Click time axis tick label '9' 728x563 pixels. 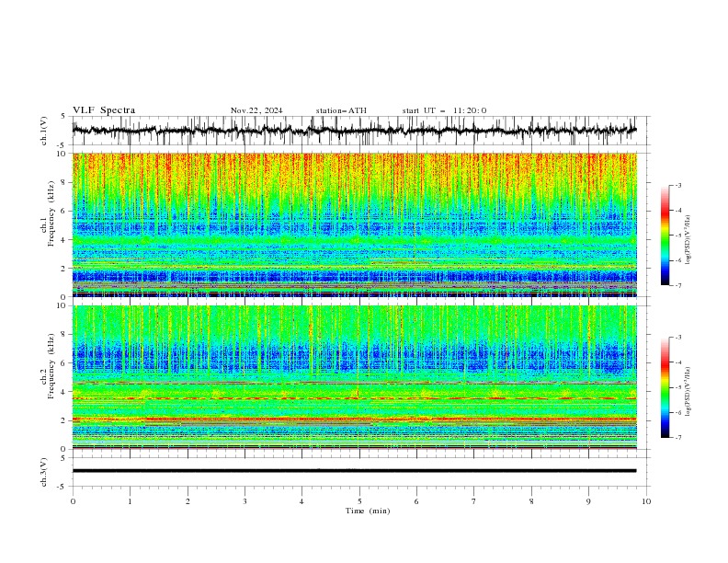588,501
